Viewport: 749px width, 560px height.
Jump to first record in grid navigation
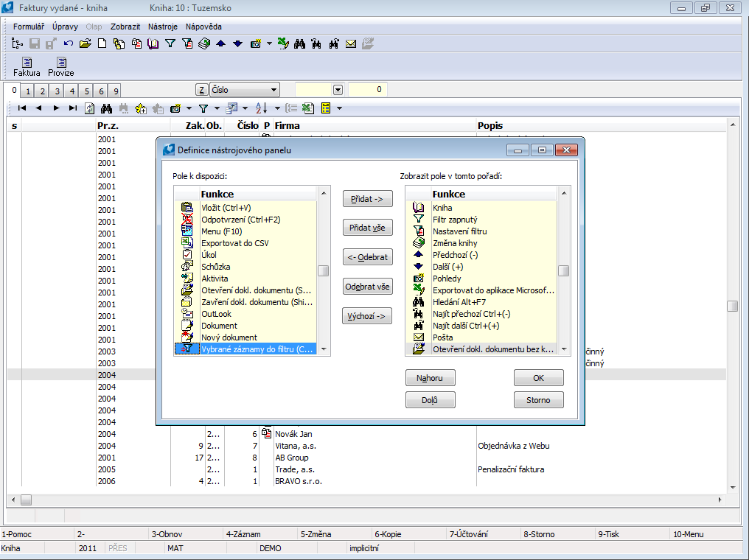pos(22,108)
